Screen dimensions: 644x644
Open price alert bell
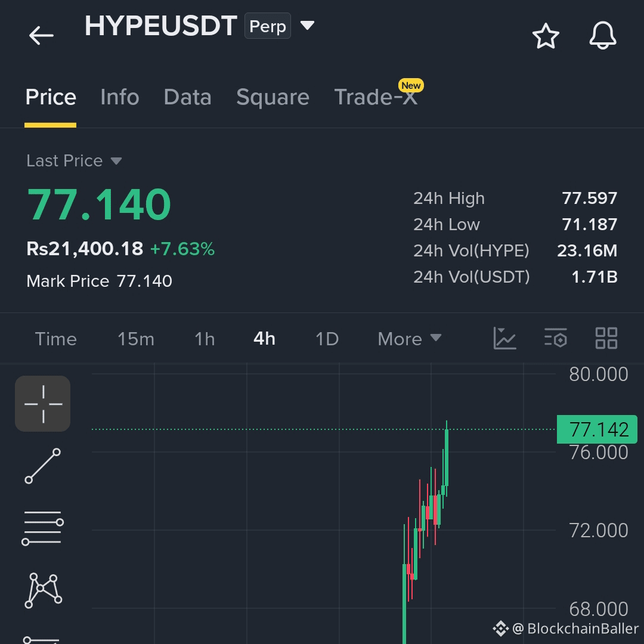pos(602,36)
